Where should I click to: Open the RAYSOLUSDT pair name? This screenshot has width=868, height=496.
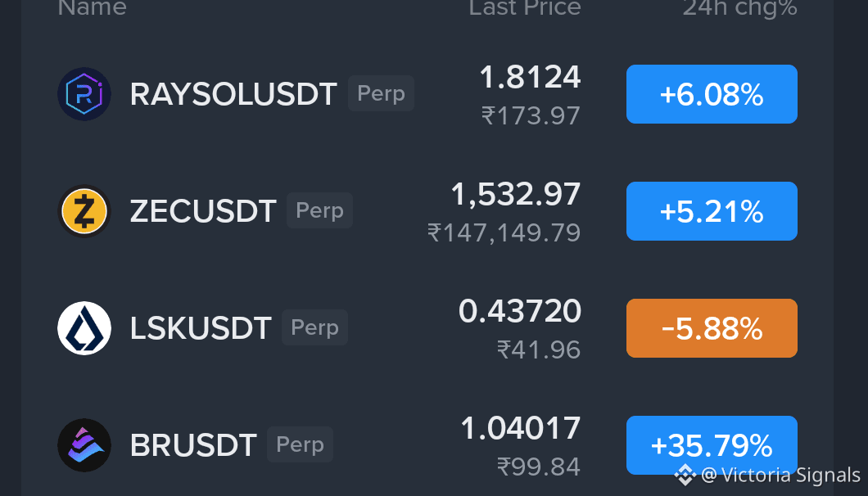pos(233,94)
